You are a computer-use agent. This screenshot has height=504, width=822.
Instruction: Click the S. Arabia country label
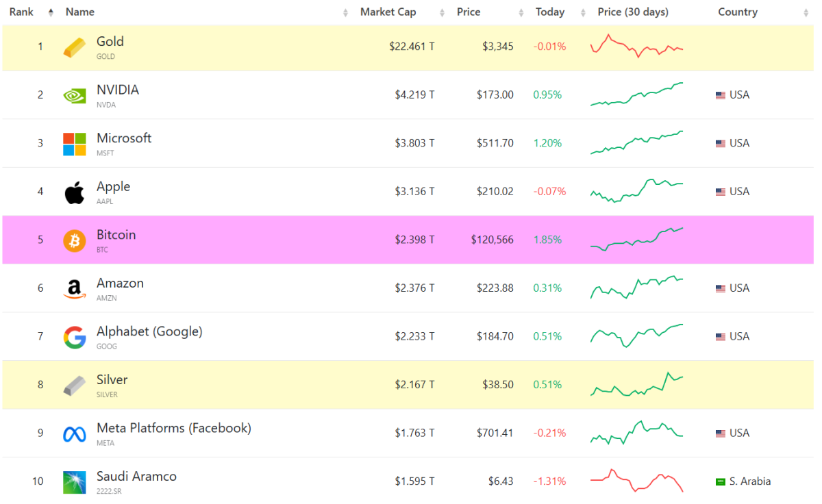tap(750, 482)
